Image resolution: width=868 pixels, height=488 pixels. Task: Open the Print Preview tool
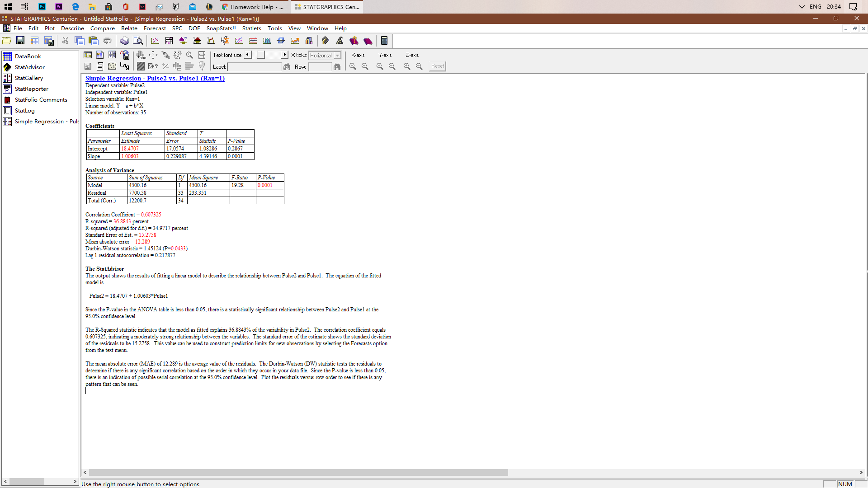138,41
